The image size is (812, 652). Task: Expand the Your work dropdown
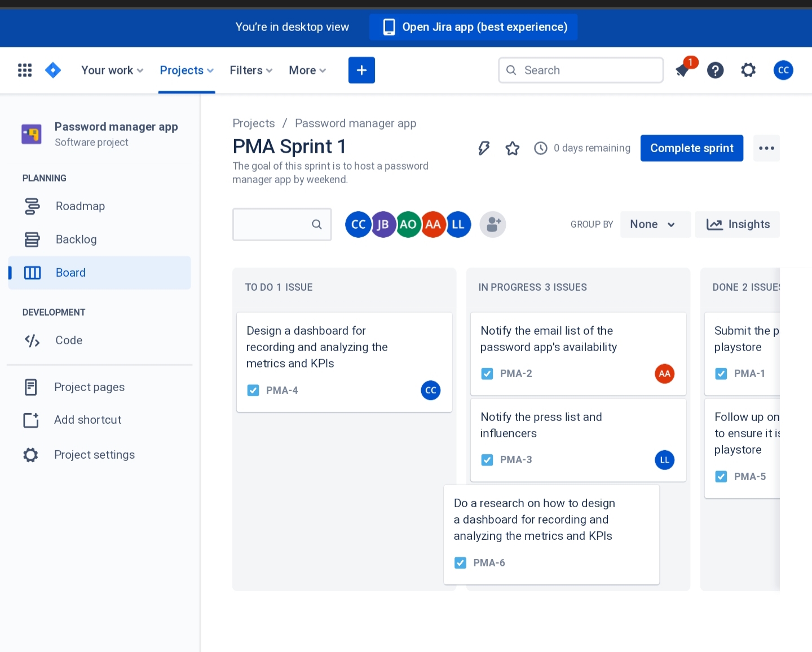point(112,70)
